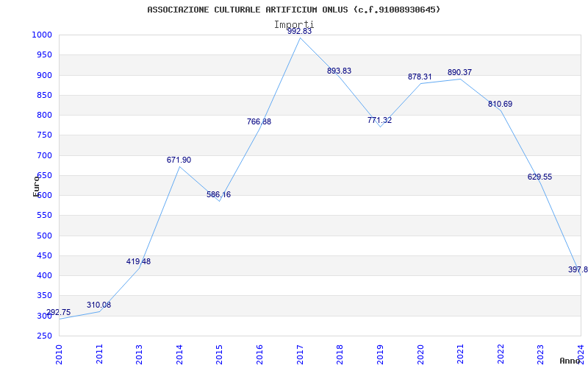Select the y-axis tick 750
The height and width of the screenshot is (368, 588).
pos(44,135)
